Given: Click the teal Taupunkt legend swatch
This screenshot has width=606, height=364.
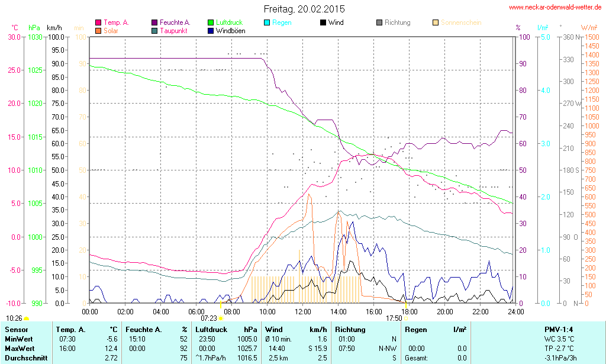Looking at the screenshot, I should tap(154, 30).
